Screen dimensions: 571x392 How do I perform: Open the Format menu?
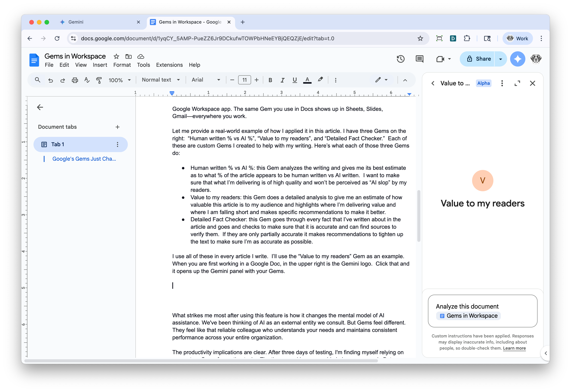122,65
